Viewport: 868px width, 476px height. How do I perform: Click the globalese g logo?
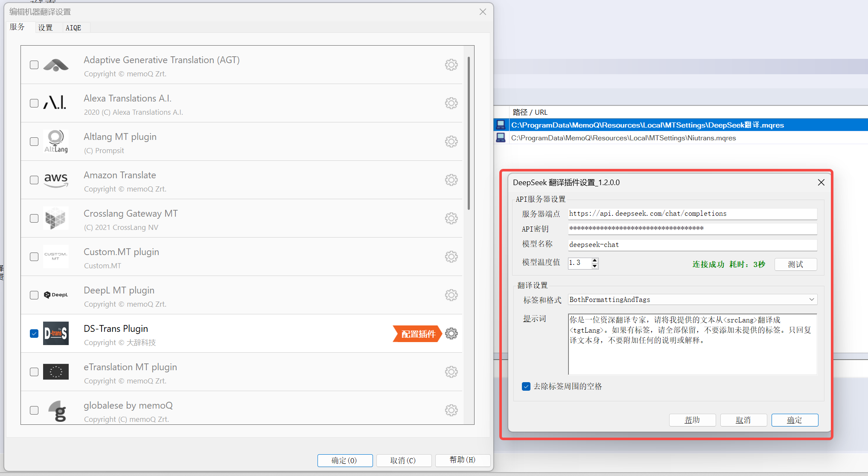click(58, 411)
